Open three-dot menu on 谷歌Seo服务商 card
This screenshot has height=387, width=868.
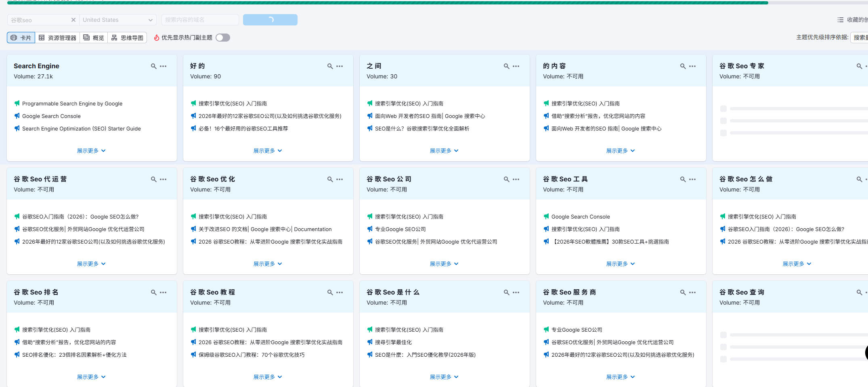pos(692,292)
